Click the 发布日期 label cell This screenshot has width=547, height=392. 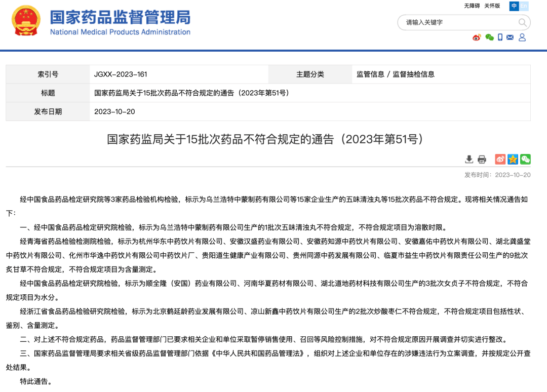point(48,111)
